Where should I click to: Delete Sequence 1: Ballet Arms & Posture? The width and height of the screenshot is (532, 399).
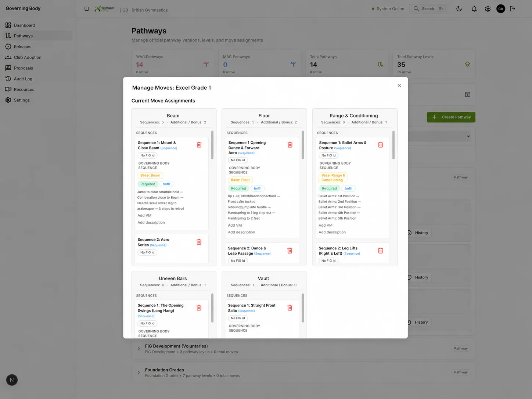tap(381, 145)
